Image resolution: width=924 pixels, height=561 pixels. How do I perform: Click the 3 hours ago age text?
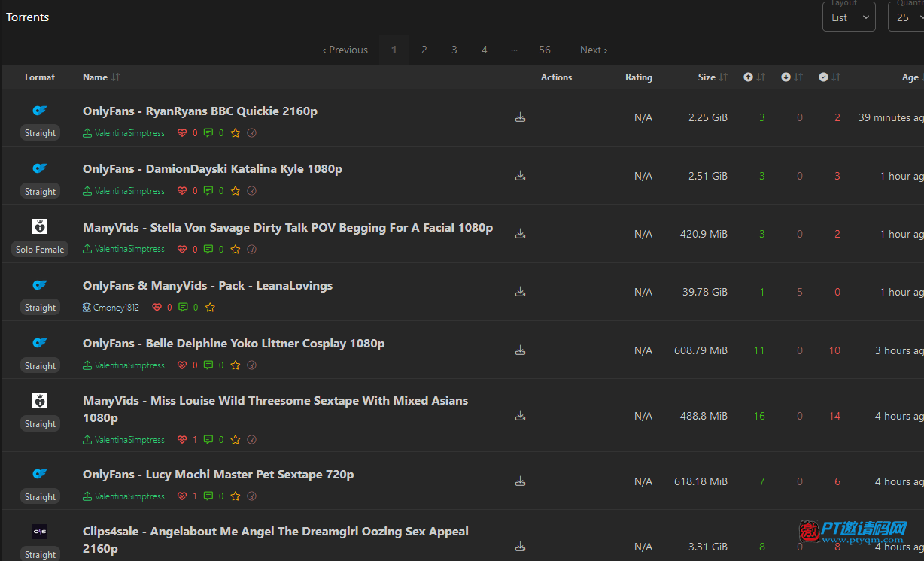click(x=899, y=350)
